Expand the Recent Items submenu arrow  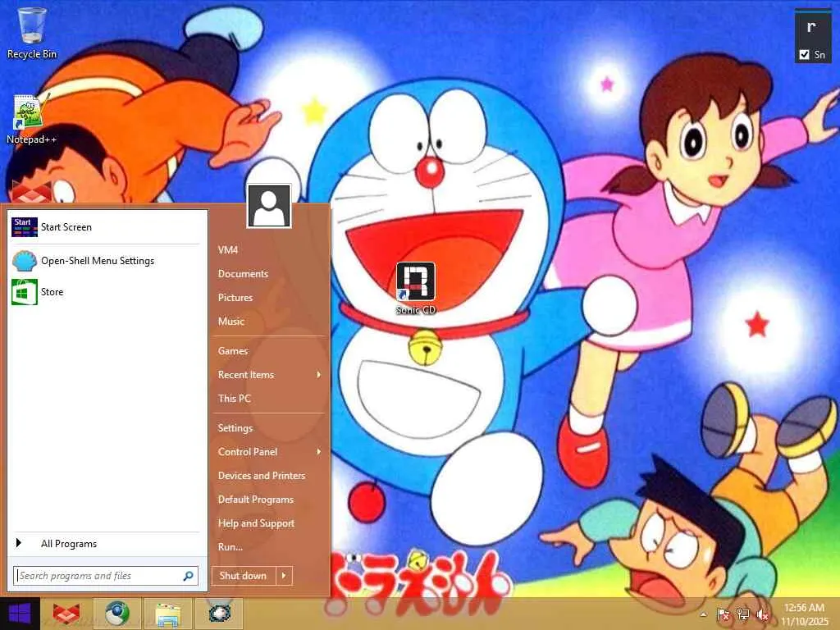(319, 374)
